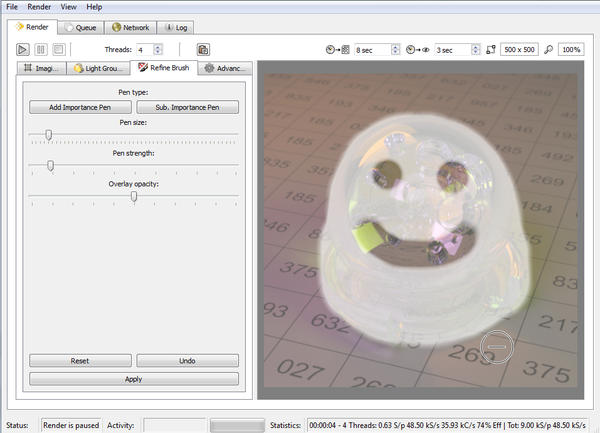The image size is (600, 433).
Task: Switch to the Log tab
Action: click(176, 28)
